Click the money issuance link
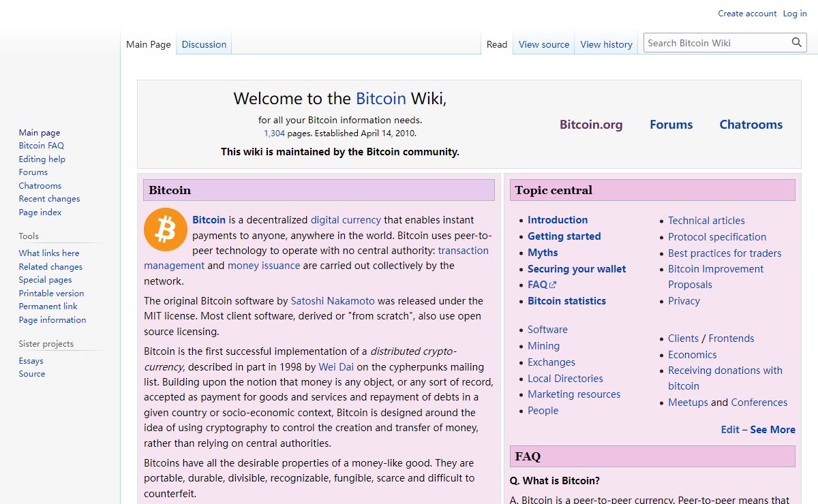 [x=264, y=266]
